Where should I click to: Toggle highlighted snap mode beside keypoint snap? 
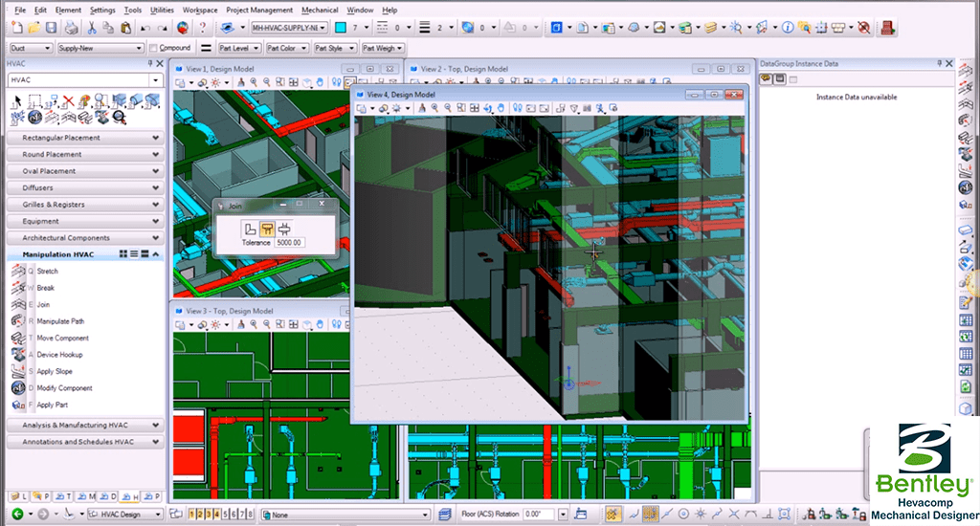[651, 515]
